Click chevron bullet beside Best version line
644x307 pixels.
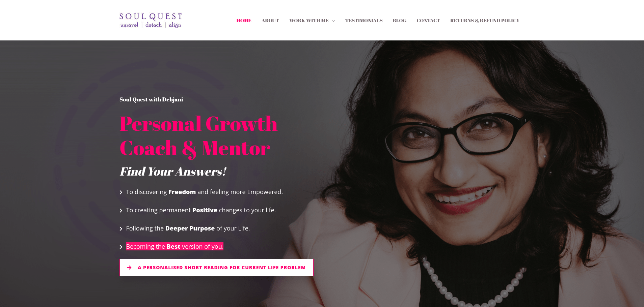(x=121, y=247)
